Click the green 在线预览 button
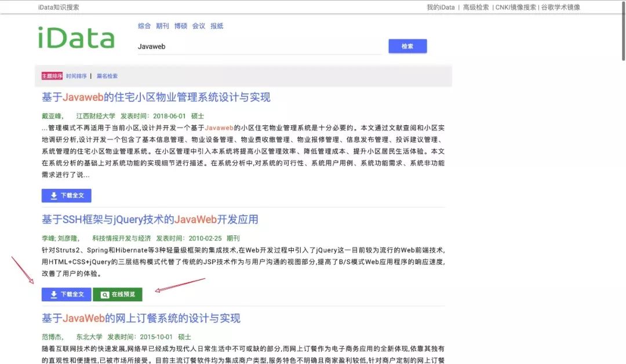626x364 pixels. click(x=117, y=294)
